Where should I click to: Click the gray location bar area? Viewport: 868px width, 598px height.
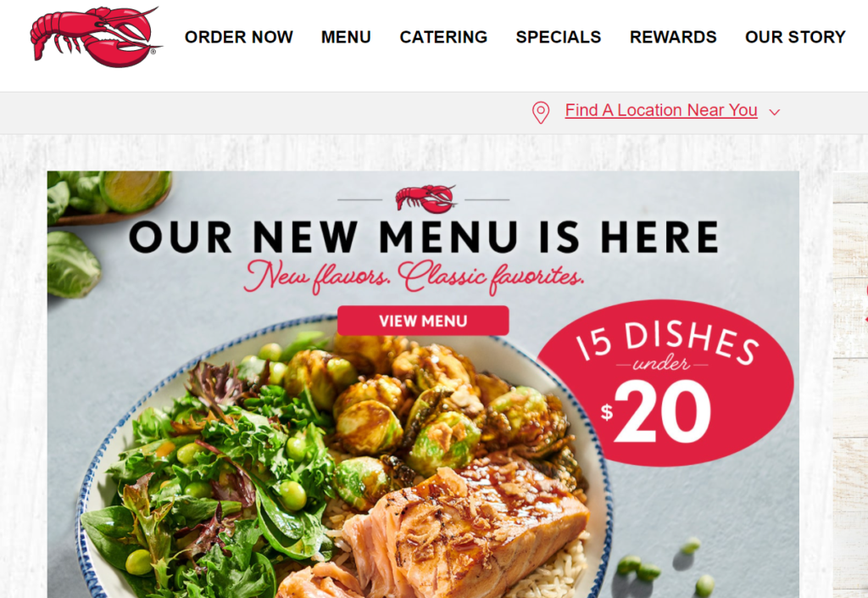click(434, 113)
